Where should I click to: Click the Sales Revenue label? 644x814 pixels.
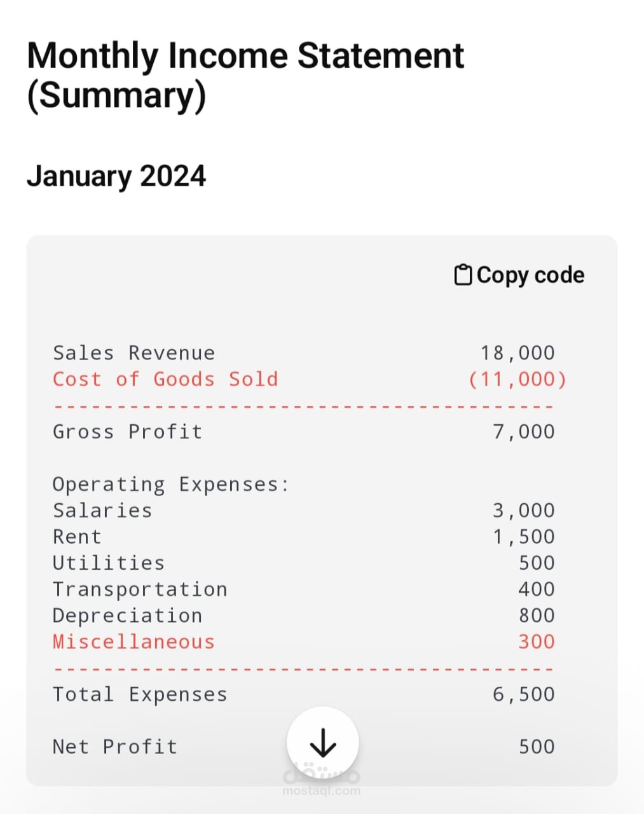pyautogui.click(x=134, y=353)
